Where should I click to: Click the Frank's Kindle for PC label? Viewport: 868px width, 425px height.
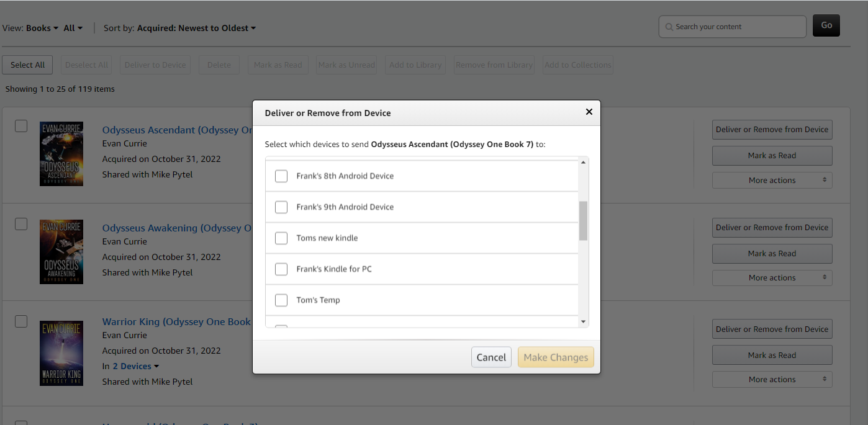click(334, 269)
